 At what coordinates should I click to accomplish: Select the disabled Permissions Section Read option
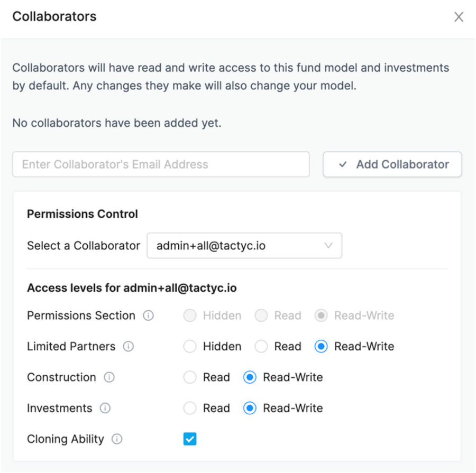(x=261, y=316)
